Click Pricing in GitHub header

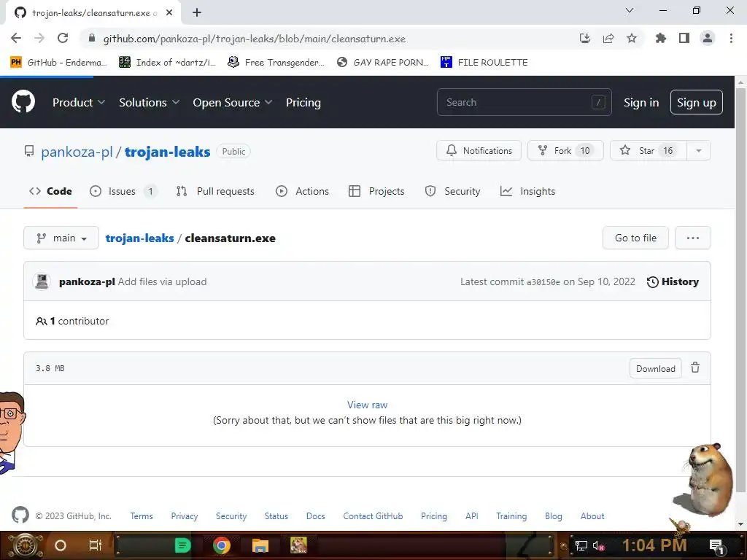[x=303, y=102]
